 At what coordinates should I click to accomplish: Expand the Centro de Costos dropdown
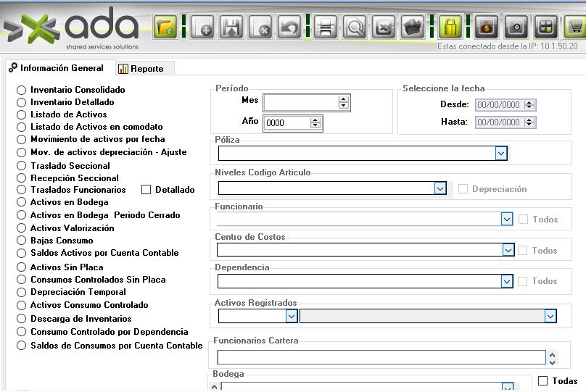point(508,250)
